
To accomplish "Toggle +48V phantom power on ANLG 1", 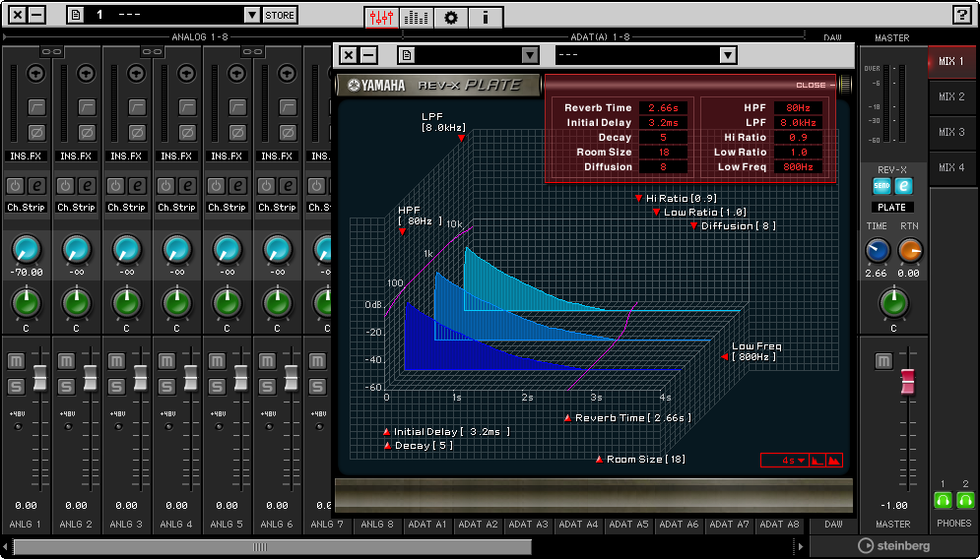I will coord(18,426).
